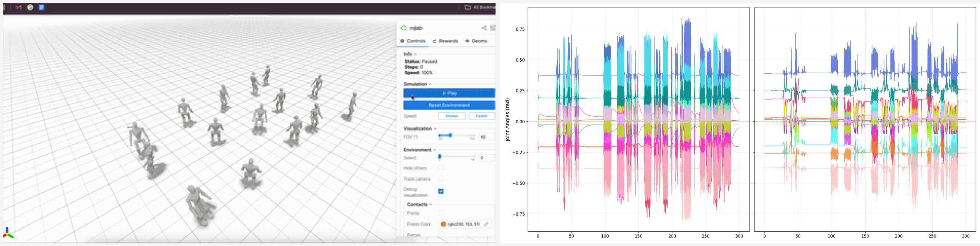980x246 pixels.
Task: Enable the Hide others checkbox
Action: pyautogui.click(x=441, y=168)
